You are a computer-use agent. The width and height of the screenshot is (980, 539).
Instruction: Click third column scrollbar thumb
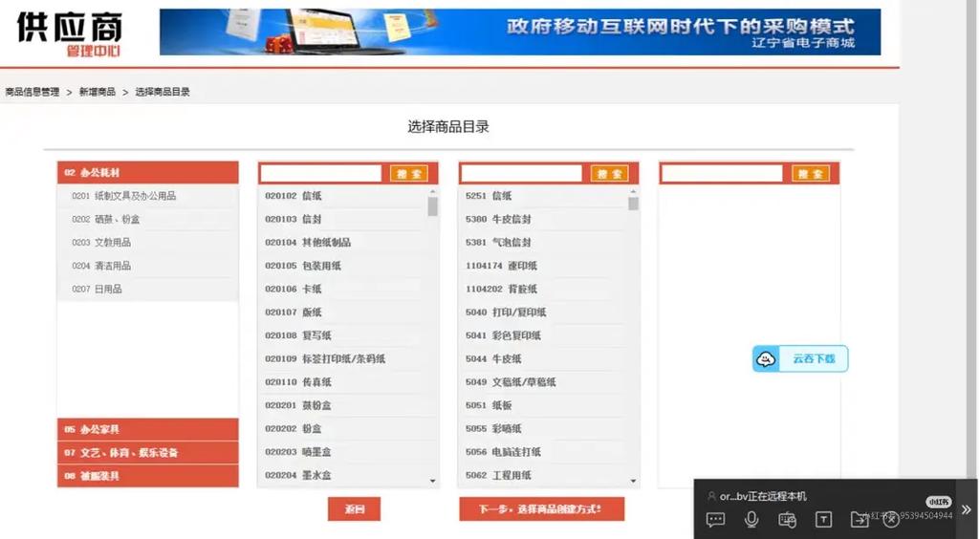click(x=633, y=204)
